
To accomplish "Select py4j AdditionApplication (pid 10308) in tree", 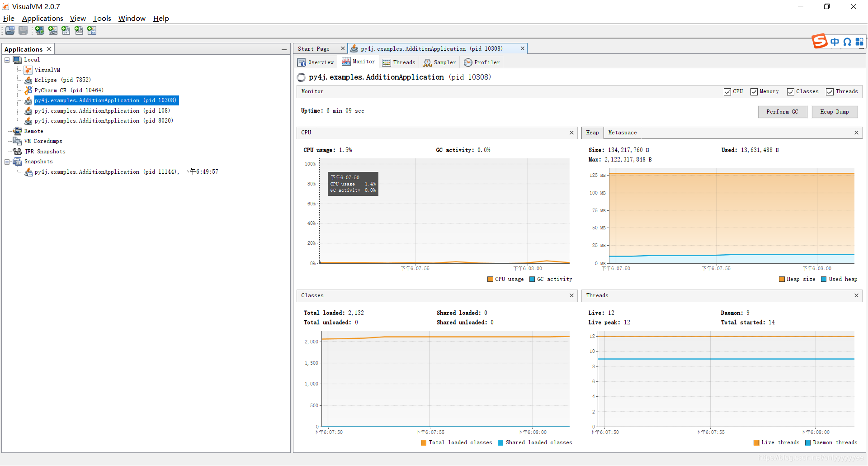I will click(106, 100).
